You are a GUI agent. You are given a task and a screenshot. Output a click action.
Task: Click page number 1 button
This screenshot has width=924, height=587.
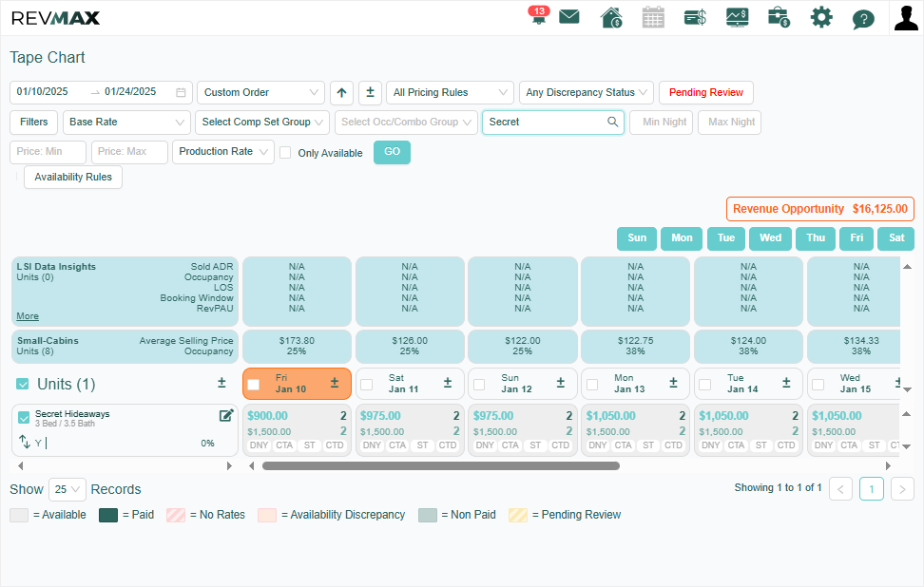(x=872, y=489)
